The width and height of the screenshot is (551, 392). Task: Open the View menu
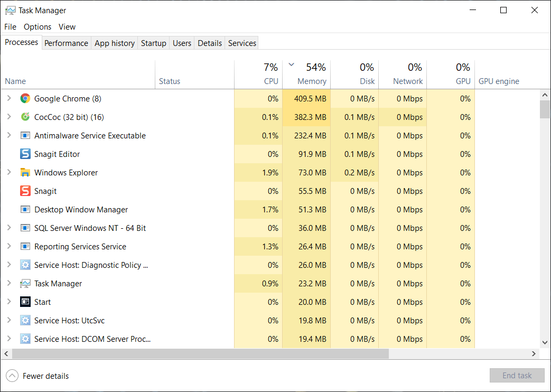(67, 26)
